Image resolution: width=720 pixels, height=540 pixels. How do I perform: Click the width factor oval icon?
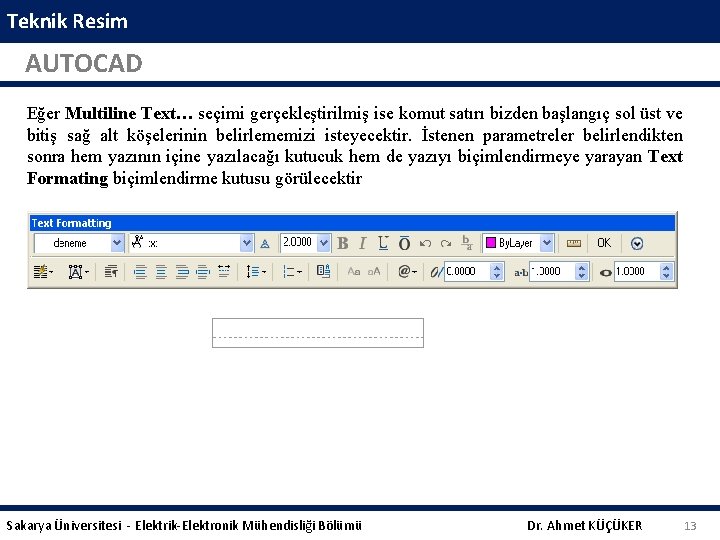point(606,273)
